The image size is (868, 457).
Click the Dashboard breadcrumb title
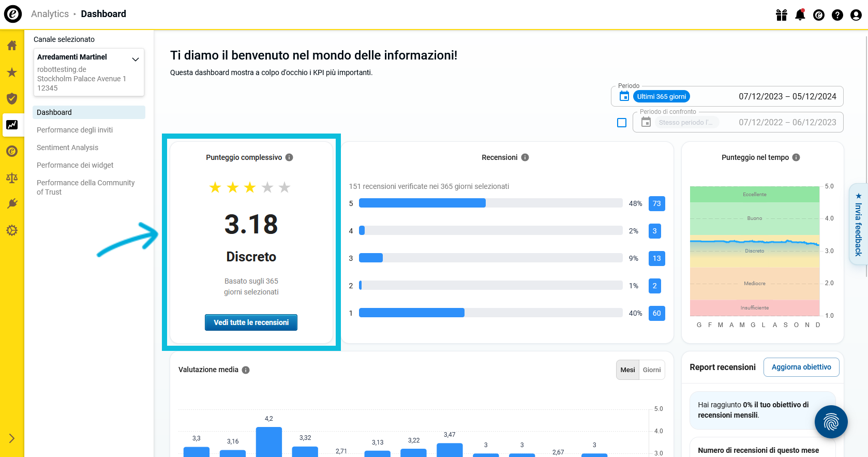pos(103,14)
